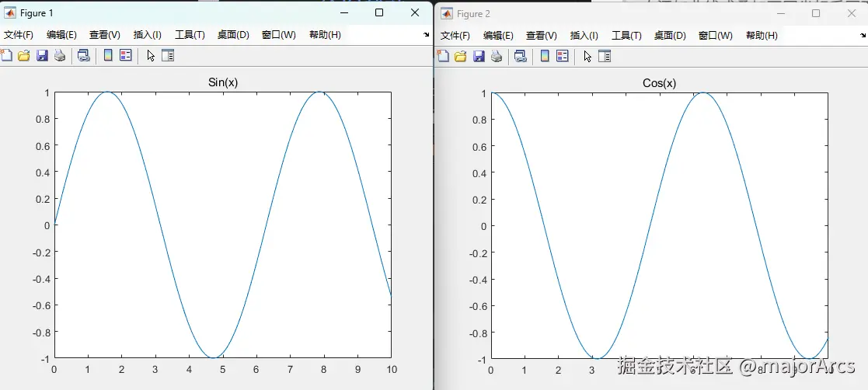Click Figure 1 title bar text
This screenshot has height=390, width=868.
click(x=37, y=12)
